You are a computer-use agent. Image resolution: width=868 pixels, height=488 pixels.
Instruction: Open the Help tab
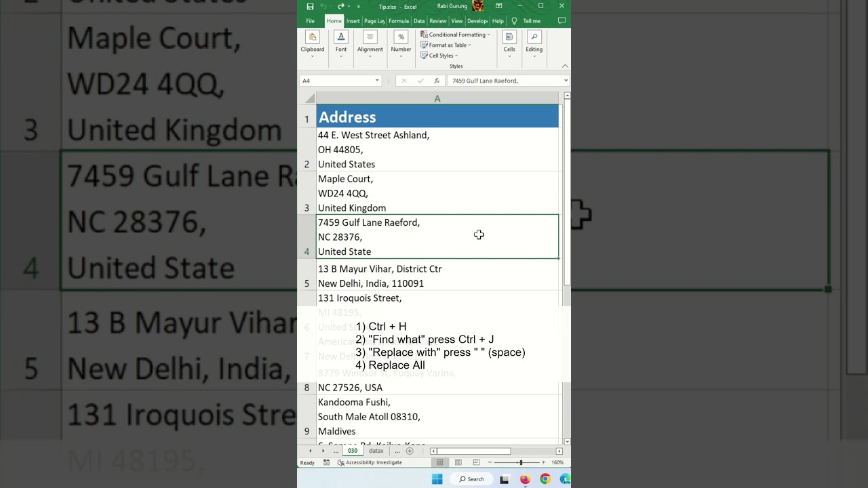point(498,21)
